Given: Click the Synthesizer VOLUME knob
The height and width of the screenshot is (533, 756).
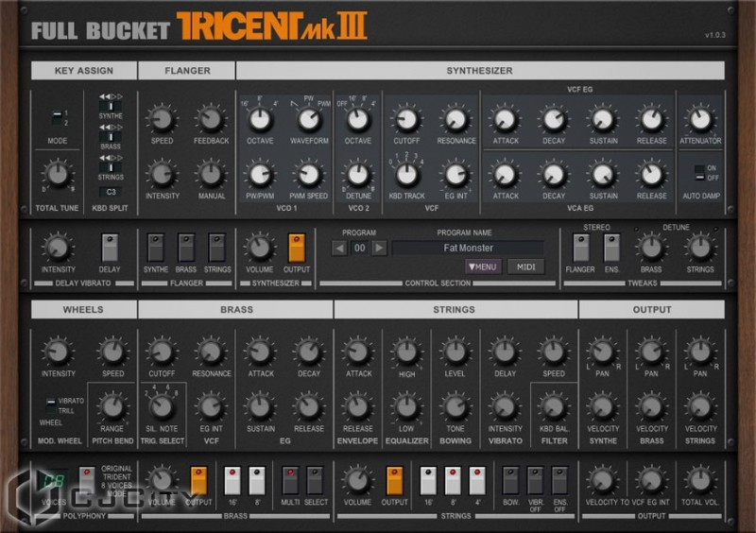Looking at the screenshot, I should [x=259, y=248].
